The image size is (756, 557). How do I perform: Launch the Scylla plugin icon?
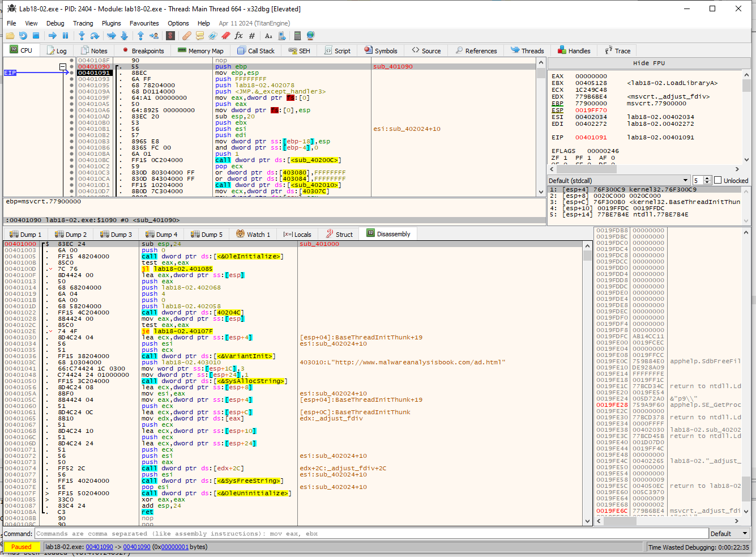[x=170, y=36]
